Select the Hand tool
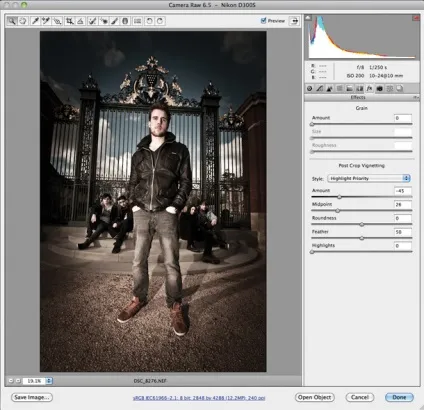This screenshot has width=424, height=410. click(x=23, y=21)
